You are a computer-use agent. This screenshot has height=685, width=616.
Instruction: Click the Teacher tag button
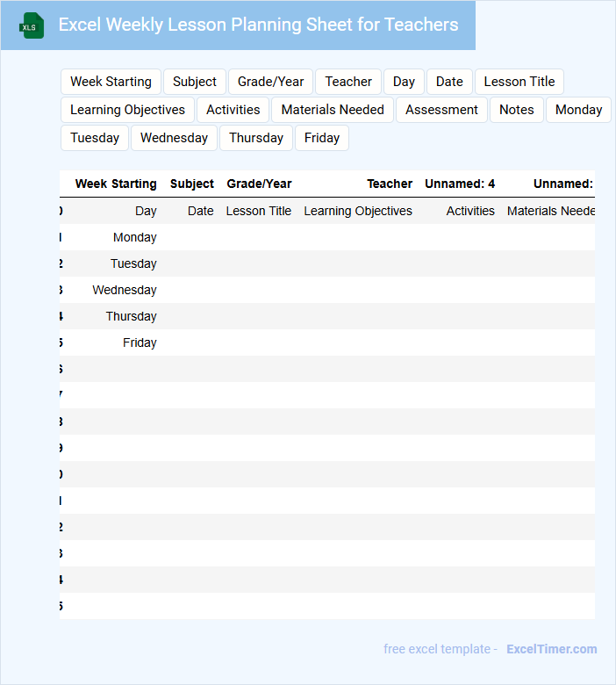[348, 82]
